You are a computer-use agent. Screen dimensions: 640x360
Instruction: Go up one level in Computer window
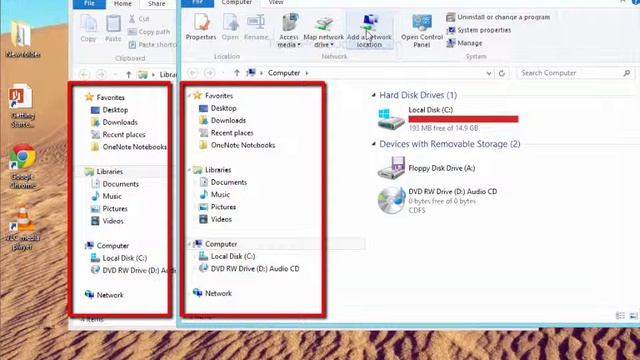coord(237,73)
